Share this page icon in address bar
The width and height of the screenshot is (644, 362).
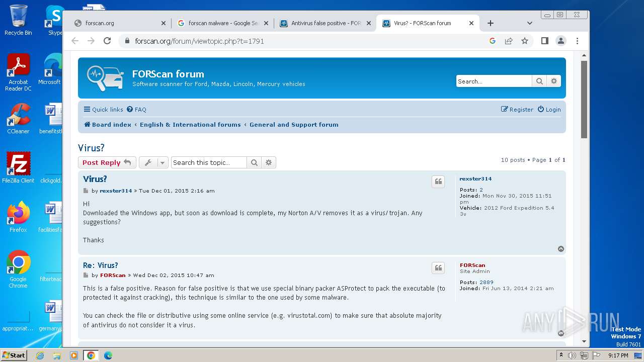pos(509,41)
